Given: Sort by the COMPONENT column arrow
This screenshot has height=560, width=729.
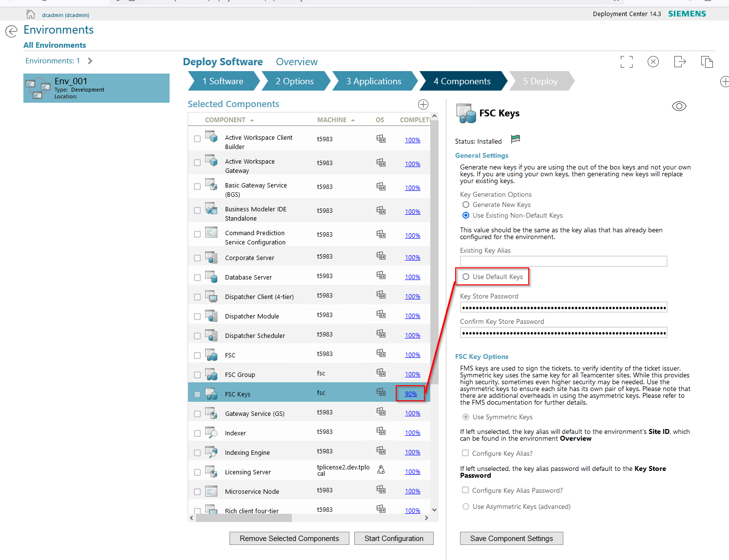Looking at the screenshot, I should point(252,120).
